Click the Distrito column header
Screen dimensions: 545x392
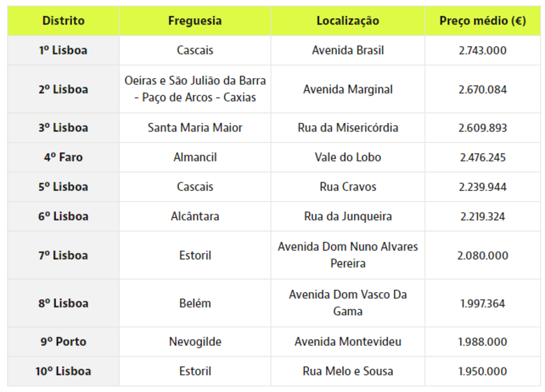click(x=64, y=21)
